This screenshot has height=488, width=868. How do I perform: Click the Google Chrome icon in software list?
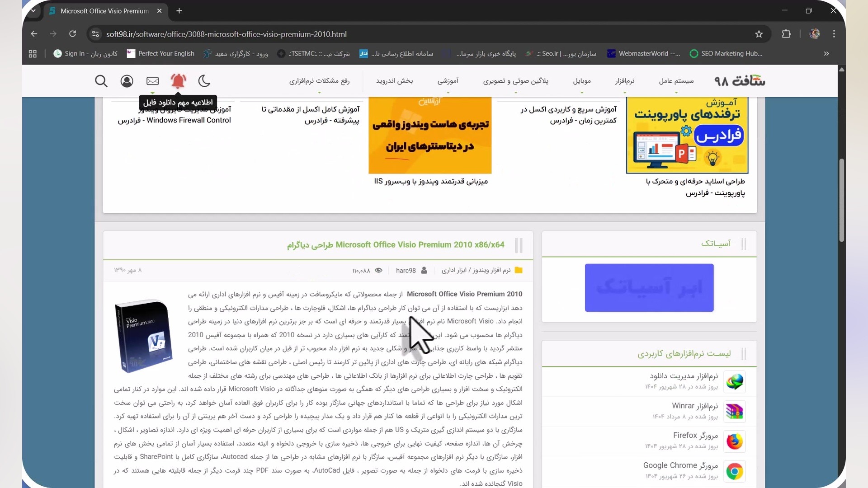[734, 472]
